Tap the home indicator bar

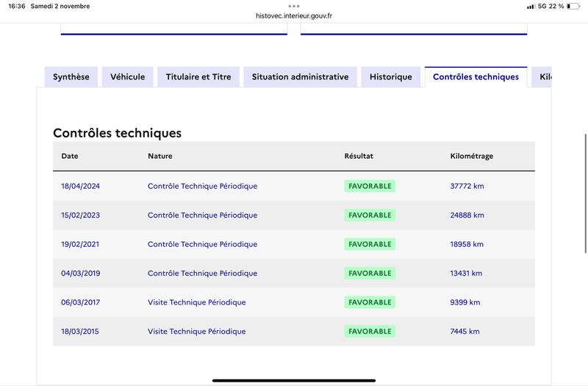[x=293, y=380]
